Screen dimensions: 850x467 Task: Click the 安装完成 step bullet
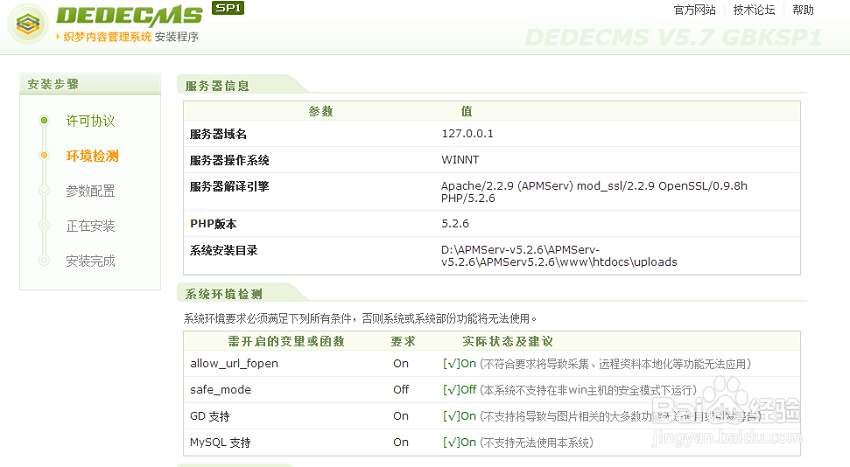pos(44,261)
